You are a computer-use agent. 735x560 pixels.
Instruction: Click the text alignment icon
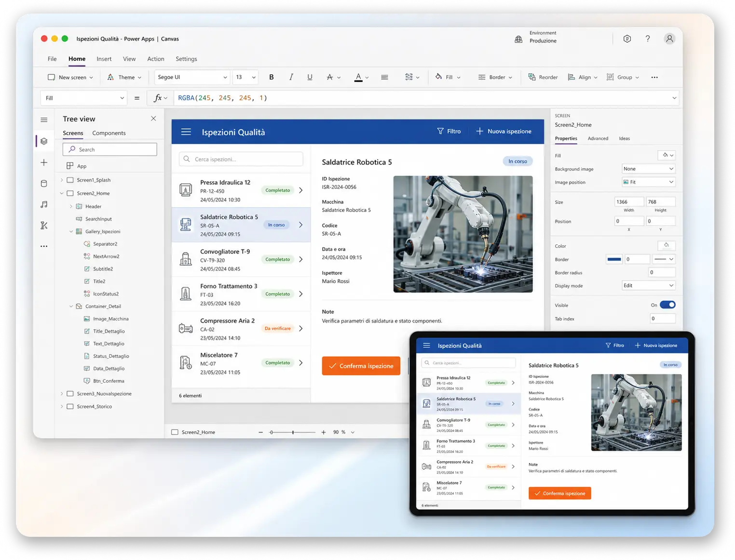point(384,77)
